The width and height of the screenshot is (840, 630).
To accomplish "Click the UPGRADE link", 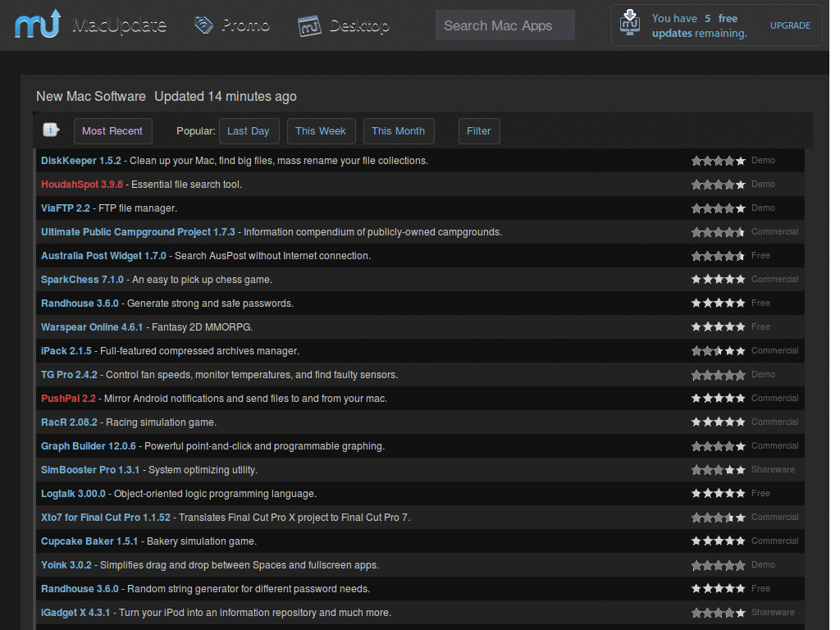I will [x=790, y=25].
